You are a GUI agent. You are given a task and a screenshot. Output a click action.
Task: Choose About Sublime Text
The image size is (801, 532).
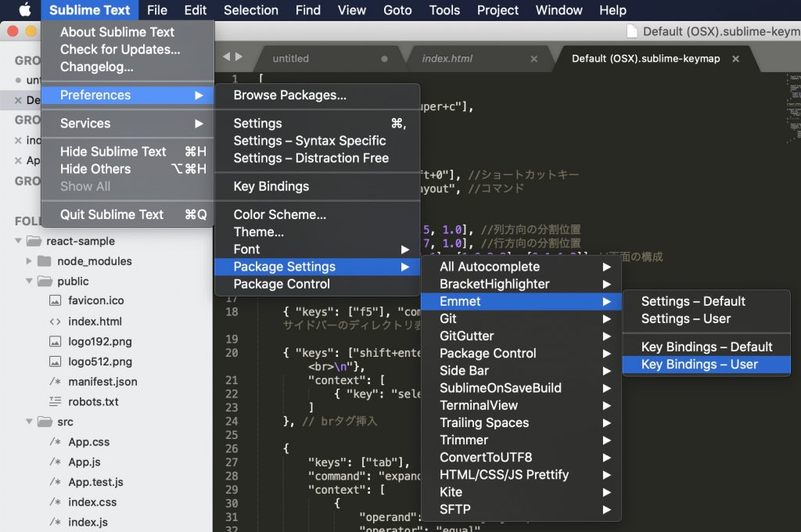(128, 32)
